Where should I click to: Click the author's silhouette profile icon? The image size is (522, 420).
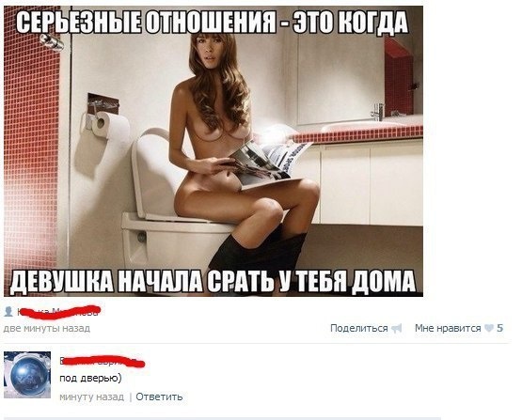point(8,312)
